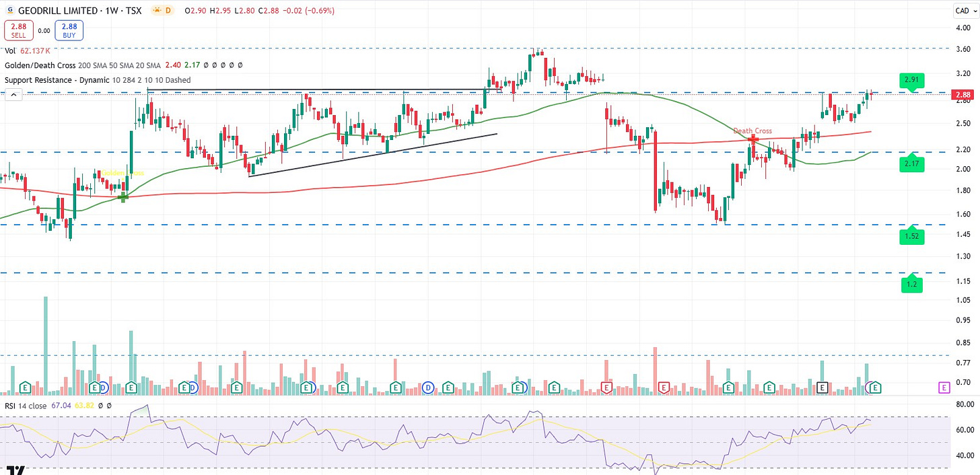This screenshot has height=475, width=980.
Task: Click the green Golden Cross plus marker
Action: point(123,196)
